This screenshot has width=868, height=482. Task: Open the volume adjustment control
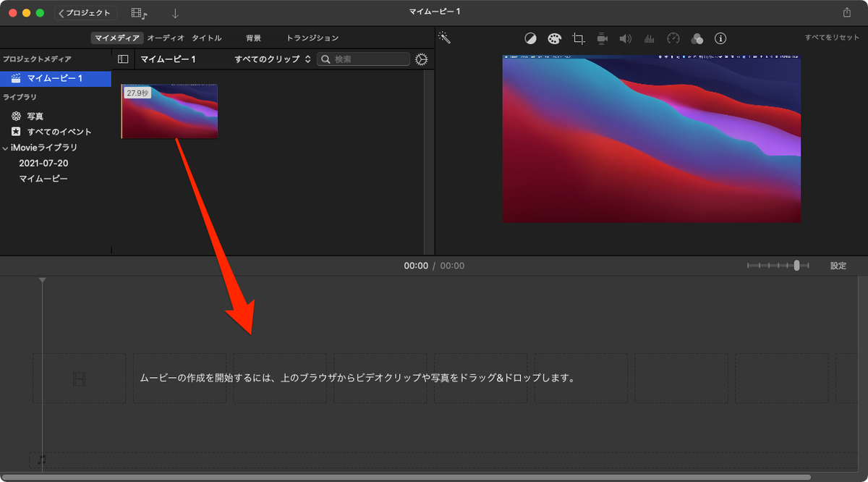click(626, 38)
